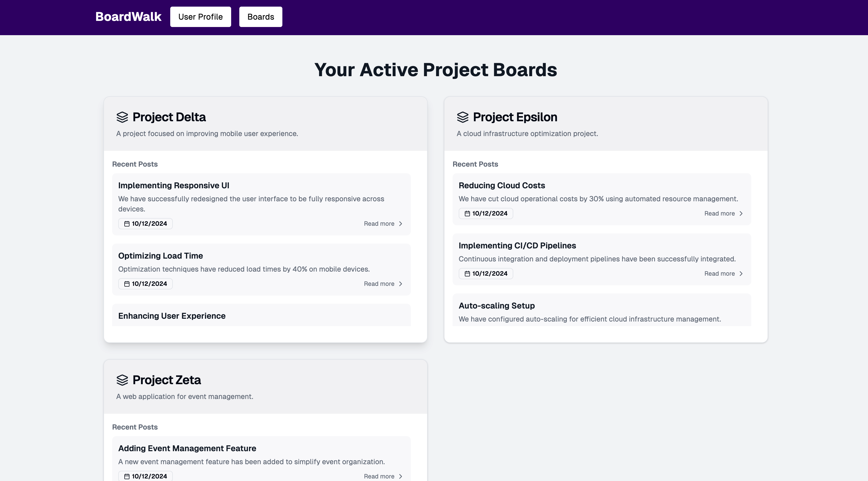Open the Project Epsilon board title
The image size is (868, 481).
[515, 117]
